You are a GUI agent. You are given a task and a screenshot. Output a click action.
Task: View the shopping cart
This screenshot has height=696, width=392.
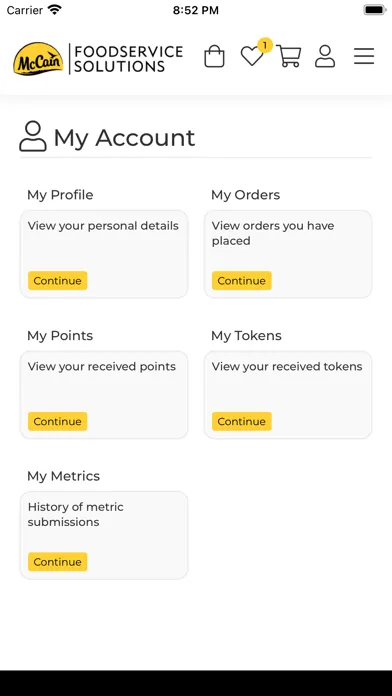click(289, 56)
